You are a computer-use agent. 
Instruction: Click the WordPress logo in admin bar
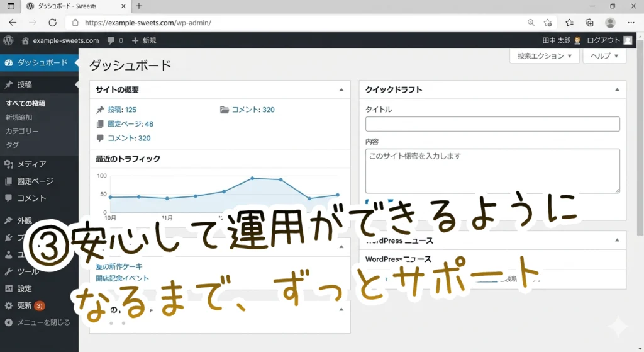point(8,40)
